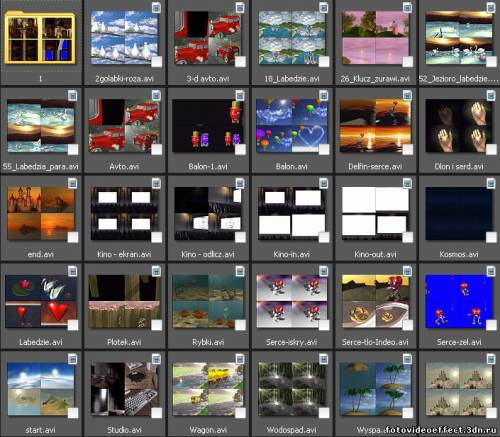
Task: Select the 2golabki-roza.avi doves thumbnail
Action: [124, 37]
